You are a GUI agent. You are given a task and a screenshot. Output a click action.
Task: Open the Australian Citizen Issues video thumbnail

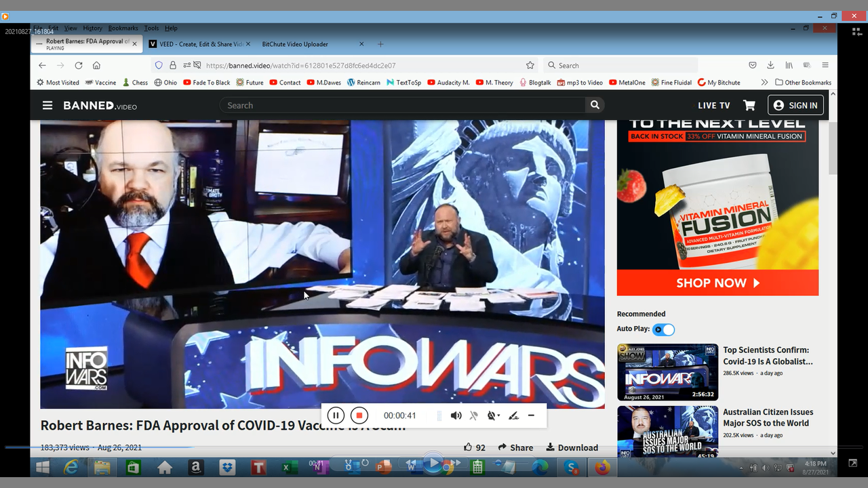click(x=667, y=431)
